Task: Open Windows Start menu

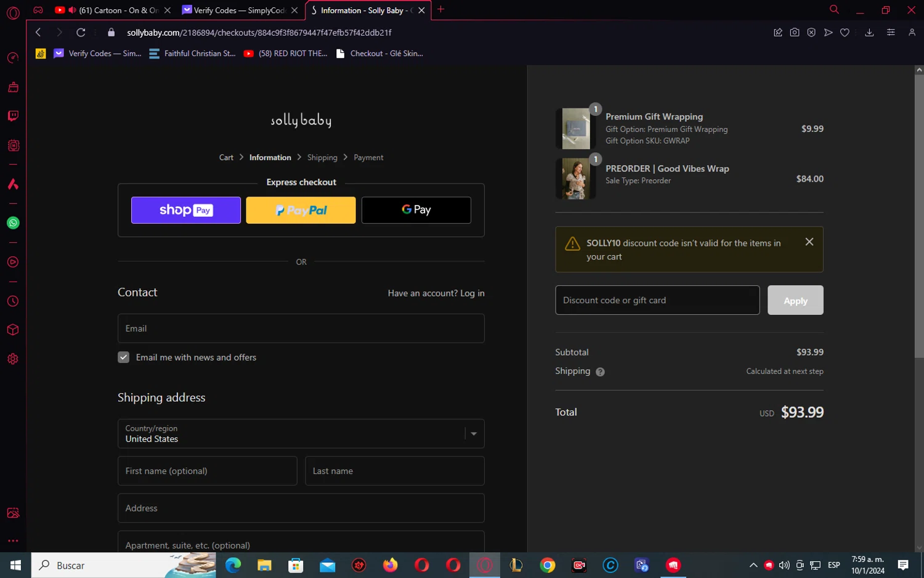Action: 15,565
